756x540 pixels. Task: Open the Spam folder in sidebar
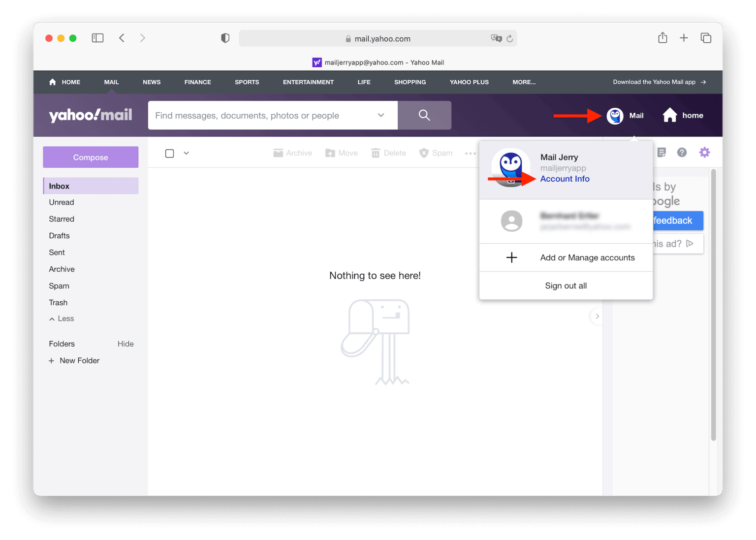(59, 286)
